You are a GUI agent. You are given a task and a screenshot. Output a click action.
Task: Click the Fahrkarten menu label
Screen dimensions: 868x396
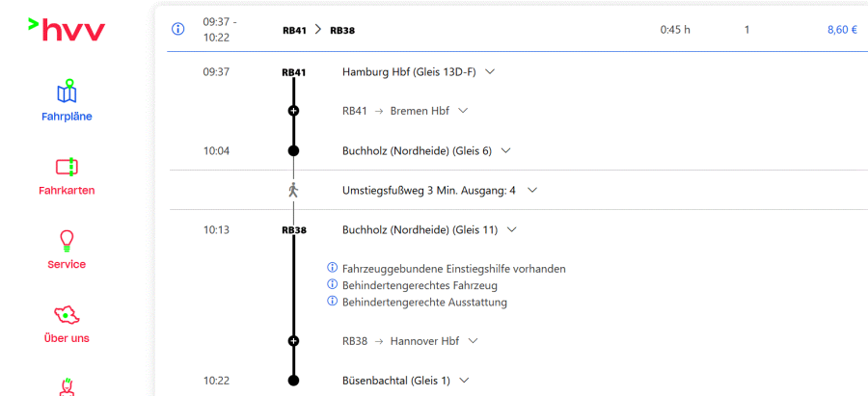[x=67, y=191]
